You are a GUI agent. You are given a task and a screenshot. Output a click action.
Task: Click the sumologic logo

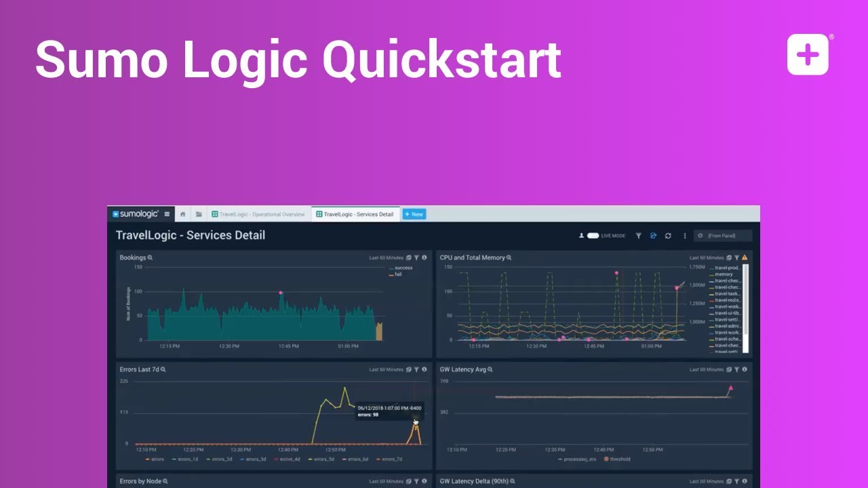pos(136,214)
